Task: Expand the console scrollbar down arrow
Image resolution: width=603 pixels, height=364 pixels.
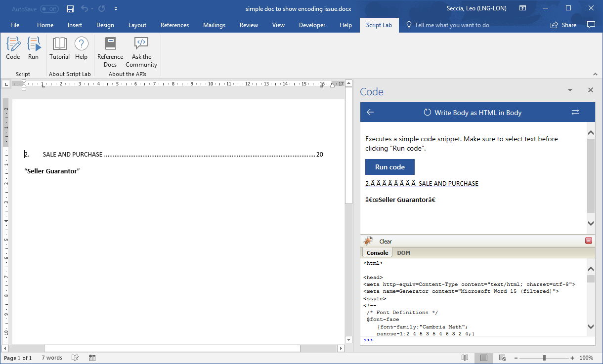Action: coord(591,326)
